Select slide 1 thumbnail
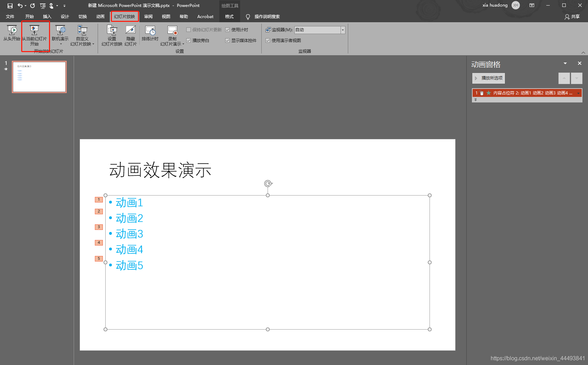This screenshot has width=588, height=365. (39, 77)
